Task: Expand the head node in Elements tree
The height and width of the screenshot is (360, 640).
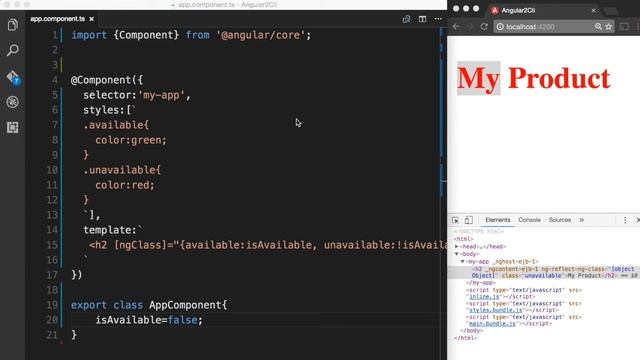Action: (x=457, y=247)
